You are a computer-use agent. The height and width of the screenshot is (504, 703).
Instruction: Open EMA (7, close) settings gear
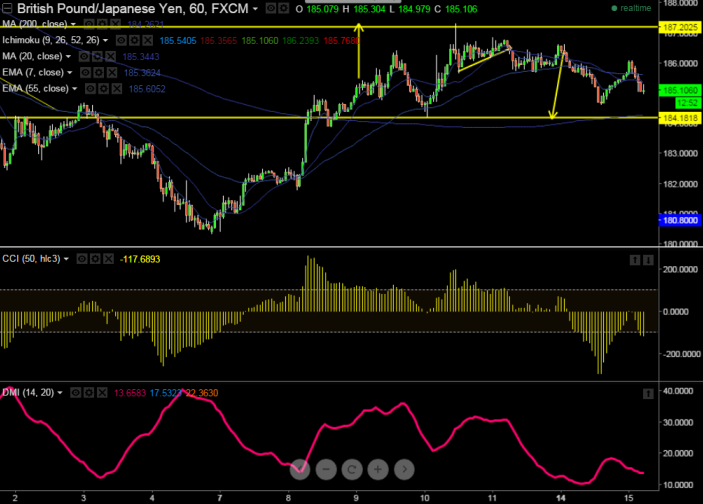(x=99, y=73)
